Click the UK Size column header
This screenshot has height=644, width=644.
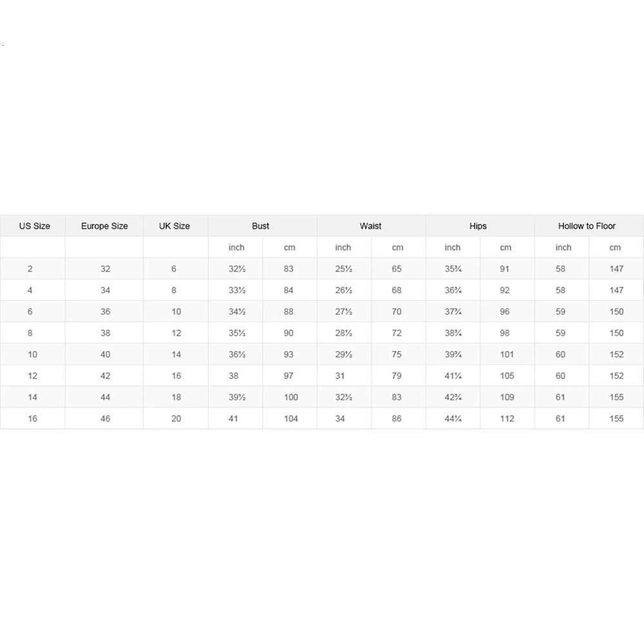coord(175,226)
